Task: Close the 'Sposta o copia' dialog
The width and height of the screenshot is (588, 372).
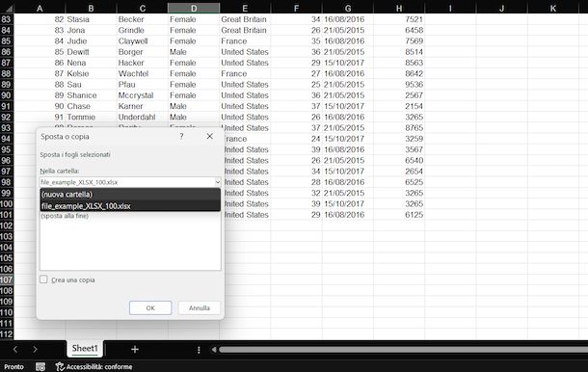Action: pos(209,136)
